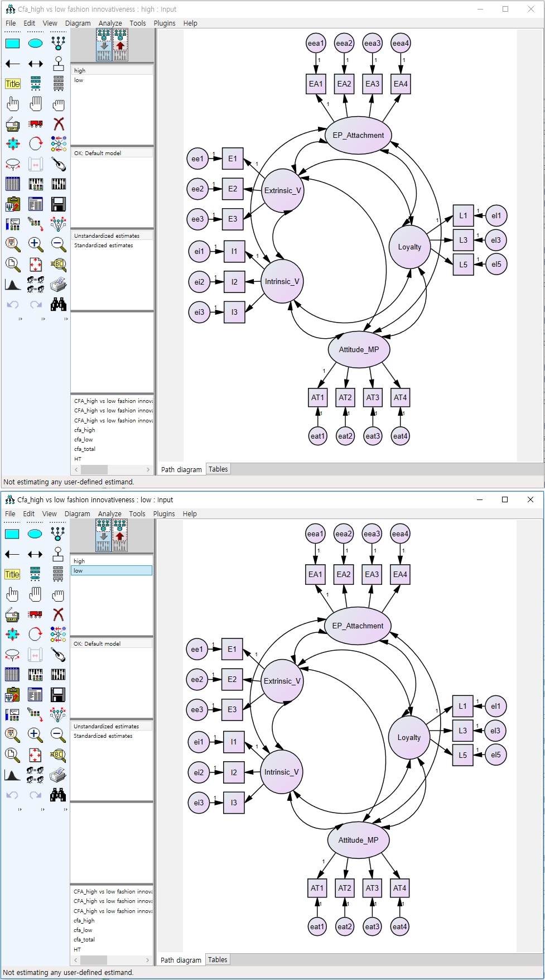The width and height of the screenshot is (545, 980).
Task: Open view text output icon in high window
Action: click(35, 204)
